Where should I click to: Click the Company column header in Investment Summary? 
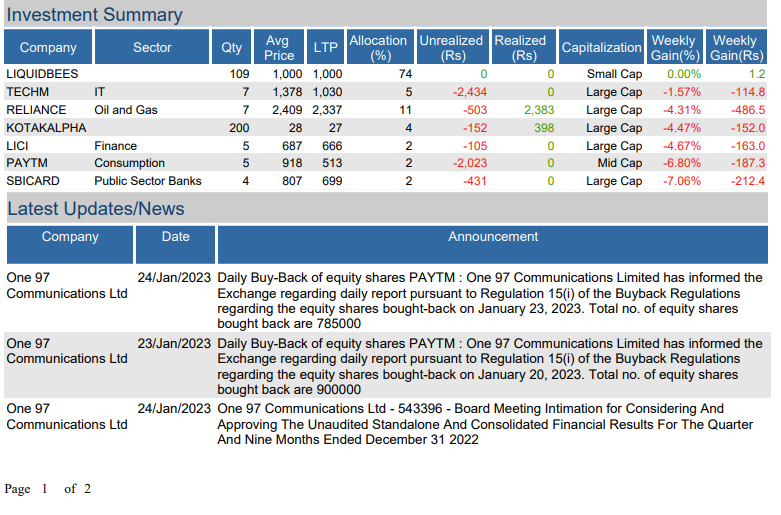pos(48,47)
